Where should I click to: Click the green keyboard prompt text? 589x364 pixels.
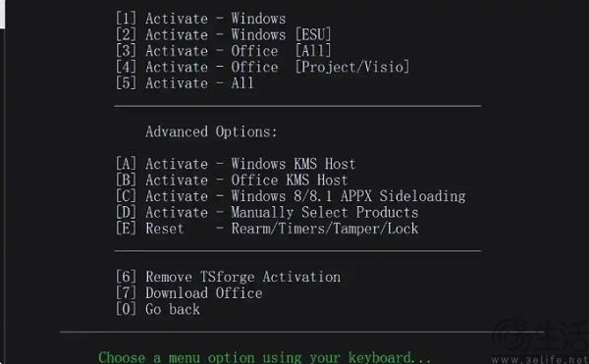(264, 357)
